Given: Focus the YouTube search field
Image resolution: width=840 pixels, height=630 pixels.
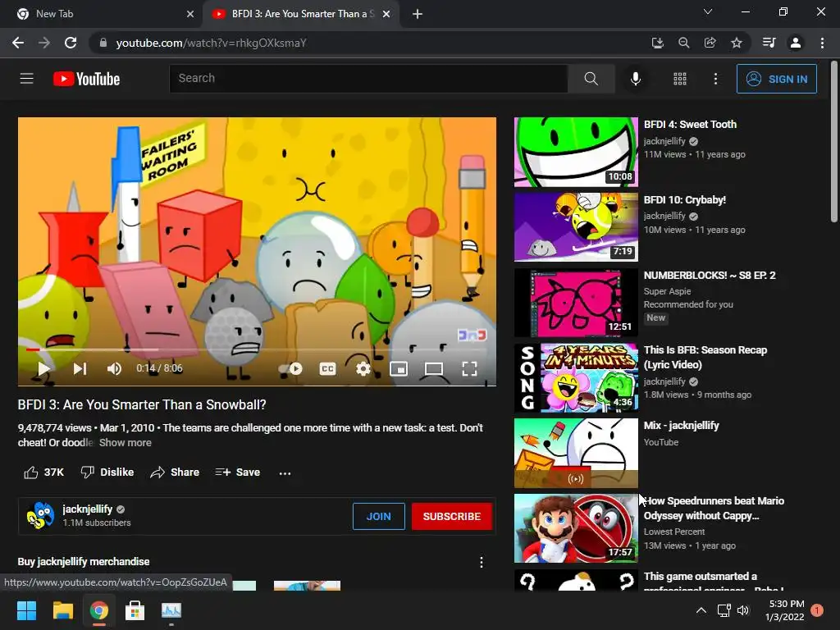Looking at the screenshot, I should click(368, 79).
